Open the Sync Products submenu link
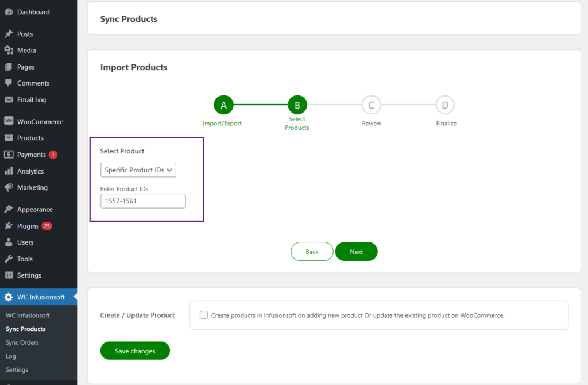 [x=25, y=329]
